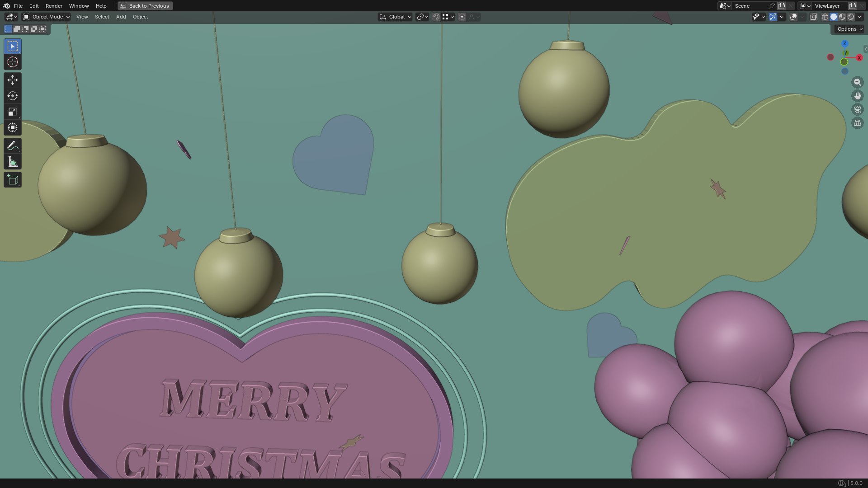
Task: Open the scene browse dropdown
Action: pyautogui.click(x=725, y=6)
